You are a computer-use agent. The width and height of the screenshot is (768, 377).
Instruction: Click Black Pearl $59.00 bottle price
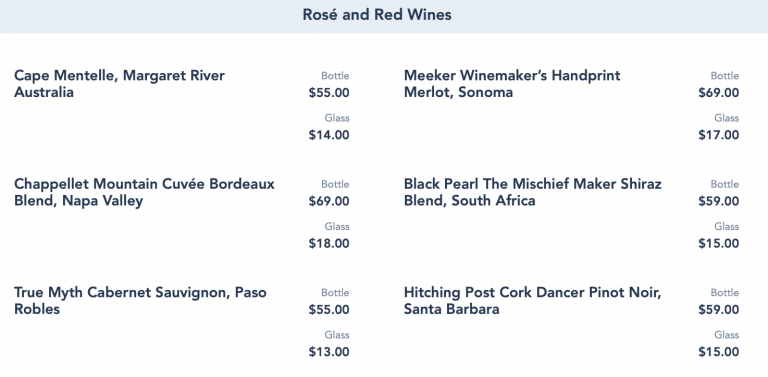(719, 201)
